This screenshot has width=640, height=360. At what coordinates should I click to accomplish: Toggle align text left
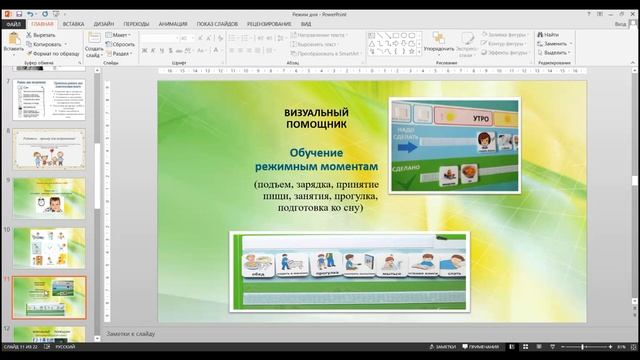pos(232,51)
